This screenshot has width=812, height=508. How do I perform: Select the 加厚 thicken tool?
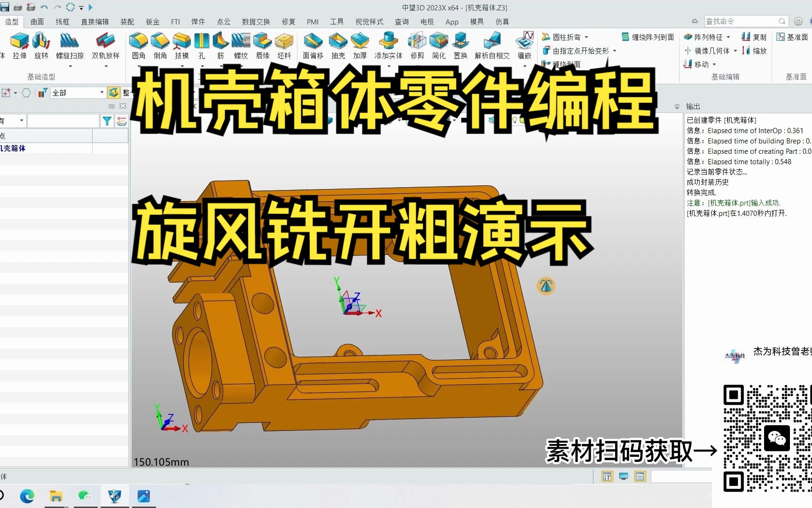(360, 46)
